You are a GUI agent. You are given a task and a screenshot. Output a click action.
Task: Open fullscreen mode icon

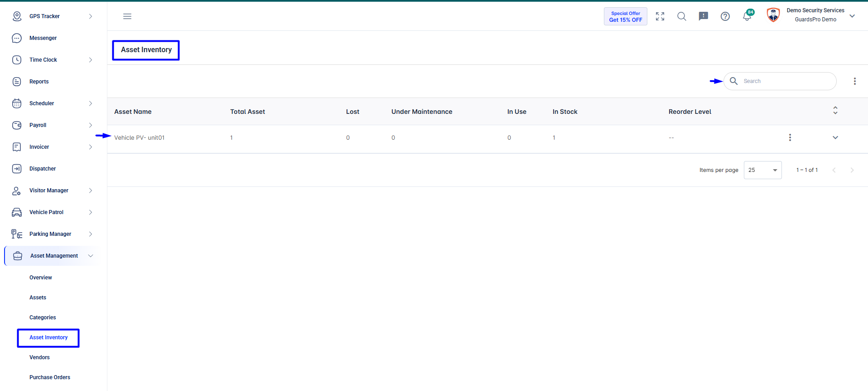660,16
